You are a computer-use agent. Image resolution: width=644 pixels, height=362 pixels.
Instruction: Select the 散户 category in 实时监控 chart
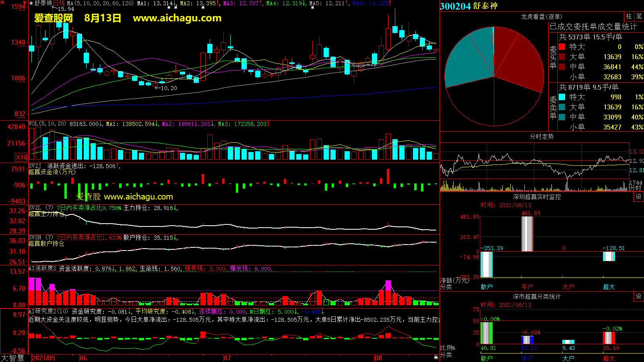click(487, 287)
